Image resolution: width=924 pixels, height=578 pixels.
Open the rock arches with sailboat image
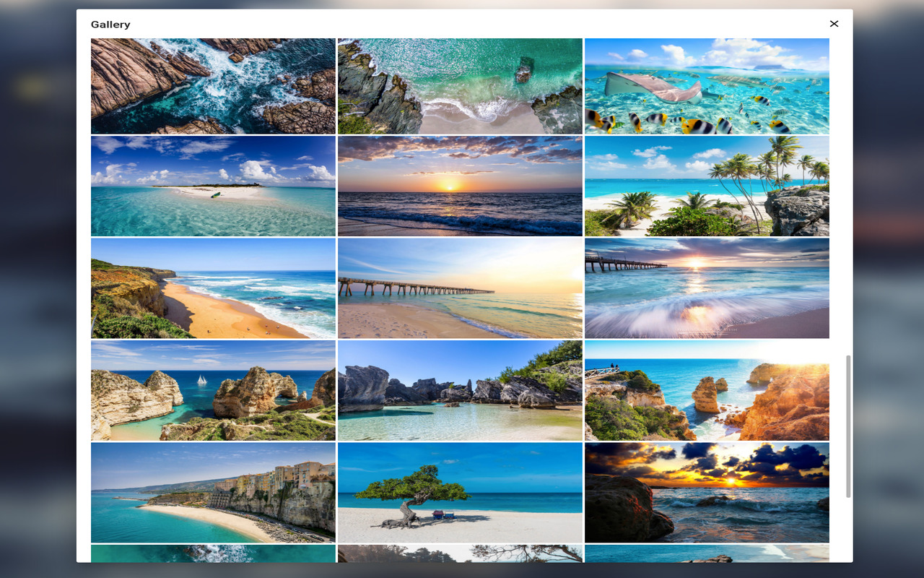click(213, 390)
